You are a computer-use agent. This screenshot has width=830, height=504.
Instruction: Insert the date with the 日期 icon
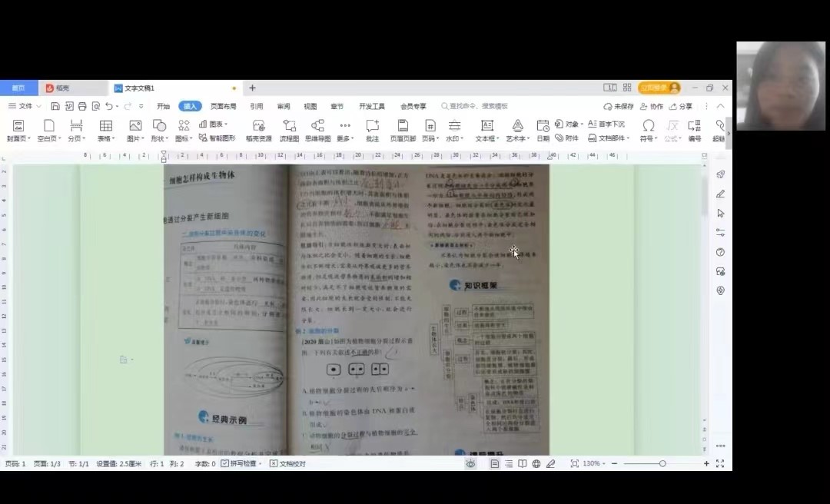tap(543, 131)
